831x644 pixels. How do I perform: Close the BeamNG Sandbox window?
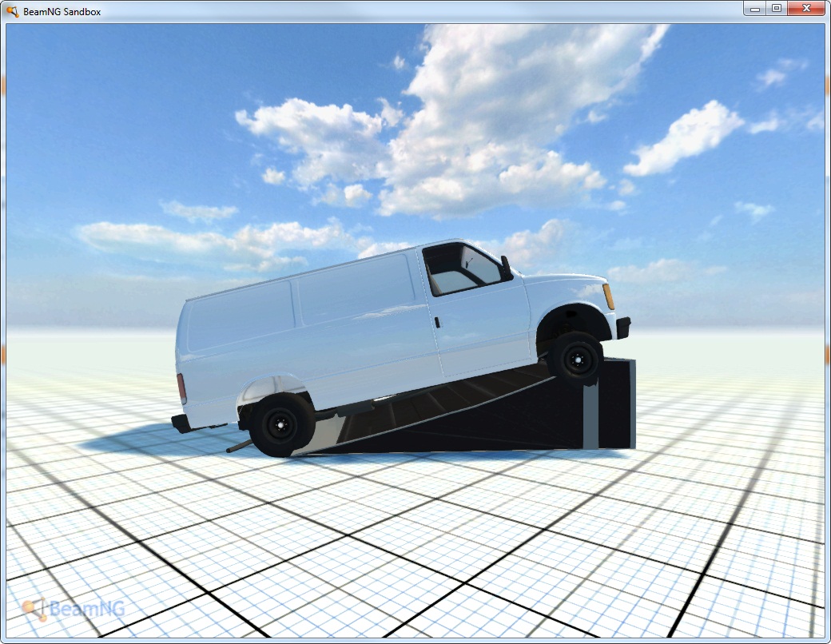click(806, 9)
